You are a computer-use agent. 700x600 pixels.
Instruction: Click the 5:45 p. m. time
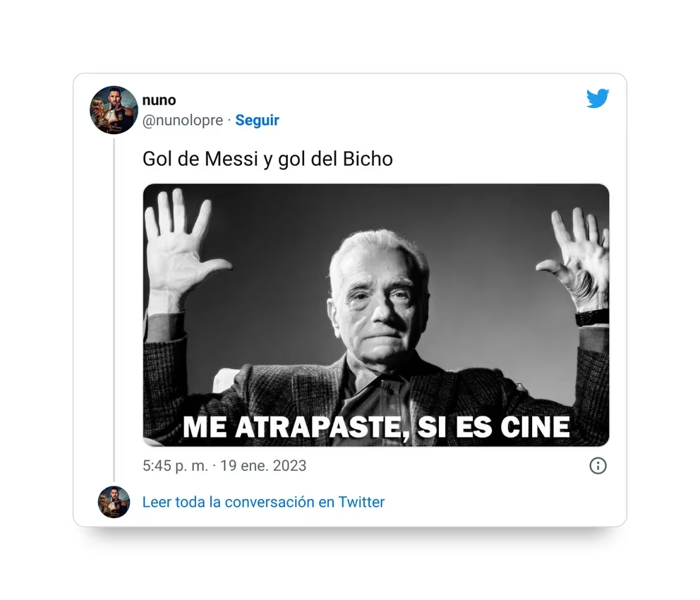click(x=176, y=466)
